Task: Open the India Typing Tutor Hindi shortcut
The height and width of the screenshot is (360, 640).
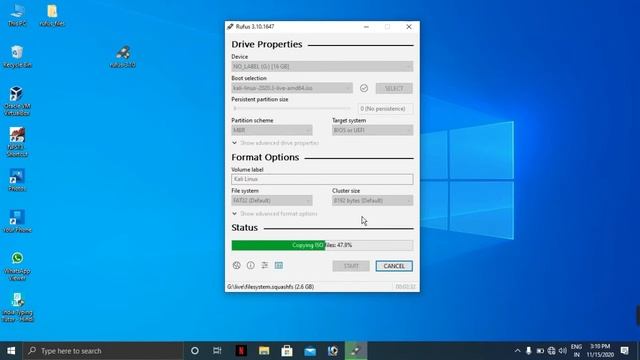Action: click(x=17, y=307)
